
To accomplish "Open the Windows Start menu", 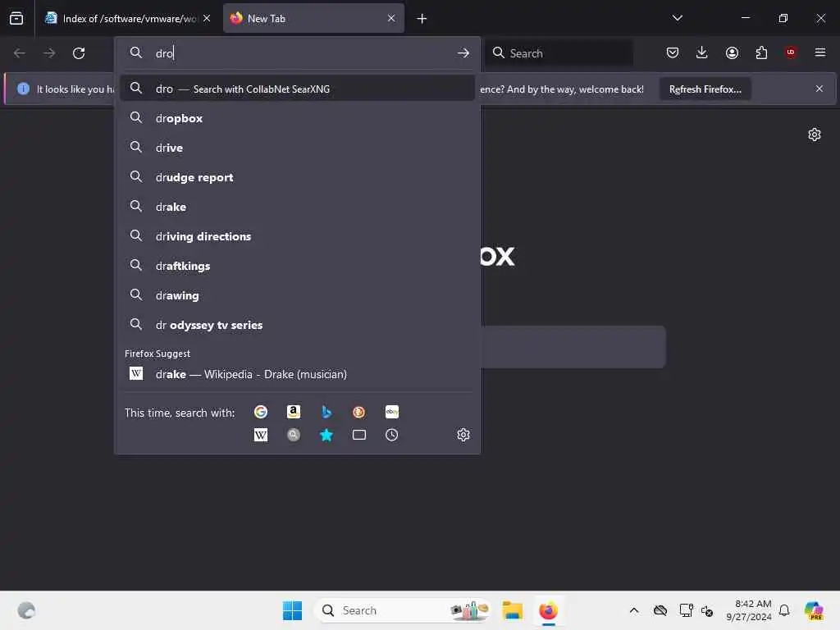I will 292,610.
